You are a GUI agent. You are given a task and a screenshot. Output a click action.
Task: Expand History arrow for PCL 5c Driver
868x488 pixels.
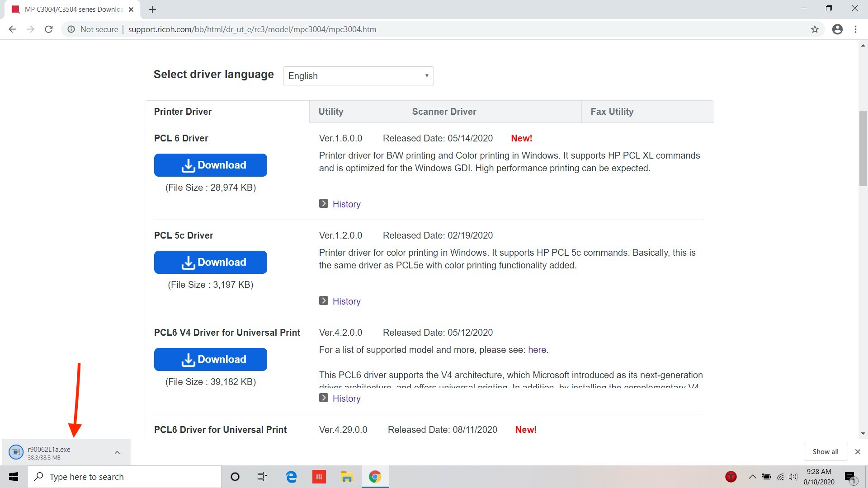[324, 301]
